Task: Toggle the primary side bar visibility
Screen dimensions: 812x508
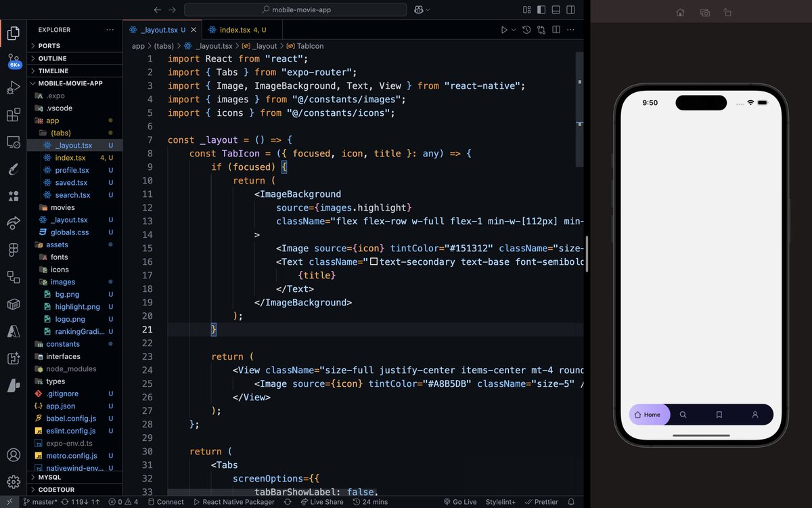Action: 541,9
